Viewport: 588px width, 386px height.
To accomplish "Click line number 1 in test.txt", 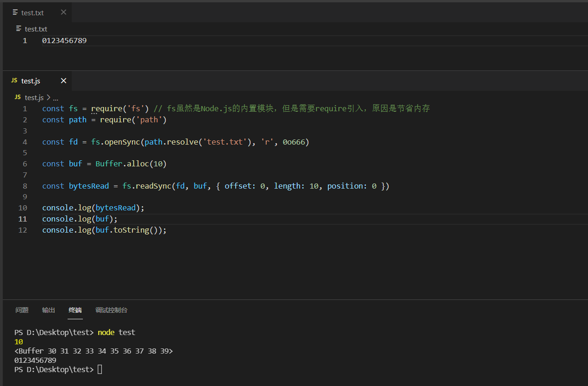I will pyautogui.click(x=25, y=40).
